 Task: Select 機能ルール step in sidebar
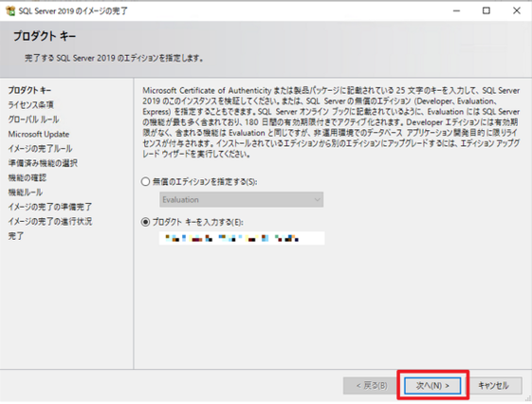click(26, 193)
